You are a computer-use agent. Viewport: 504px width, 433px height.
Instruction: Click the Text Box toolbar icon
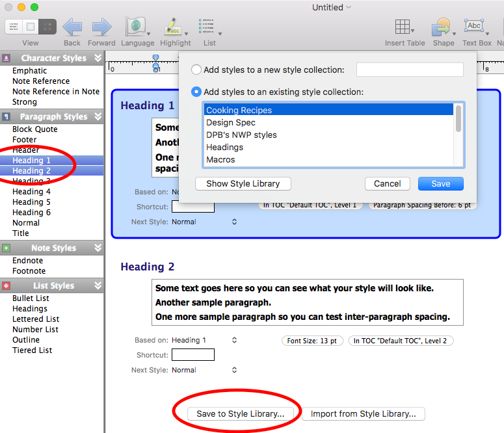point(475,27)
